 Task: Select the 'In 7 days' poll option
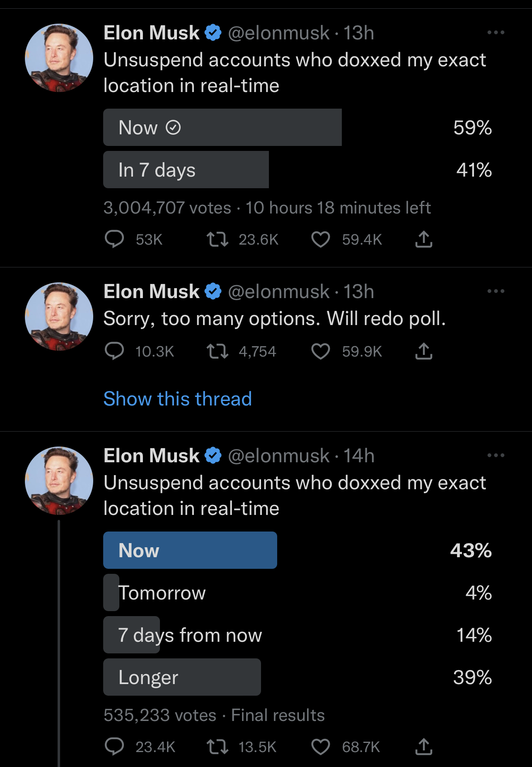[x=186, y=170]
